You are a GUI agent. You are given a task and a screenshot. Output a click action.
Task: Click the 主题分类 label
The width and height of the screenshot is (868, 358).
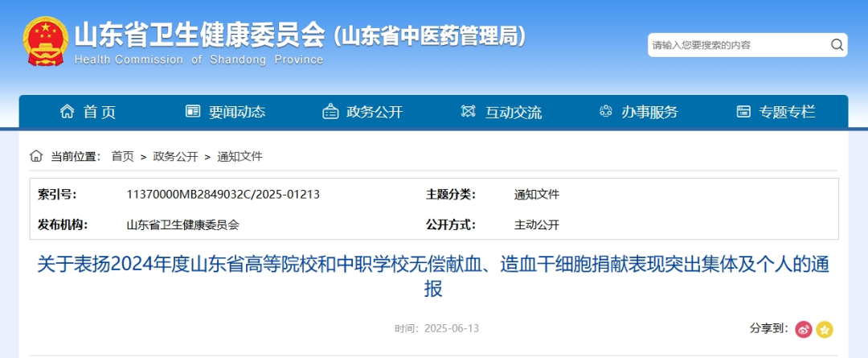pyautogui.click(x=451, y=195)
